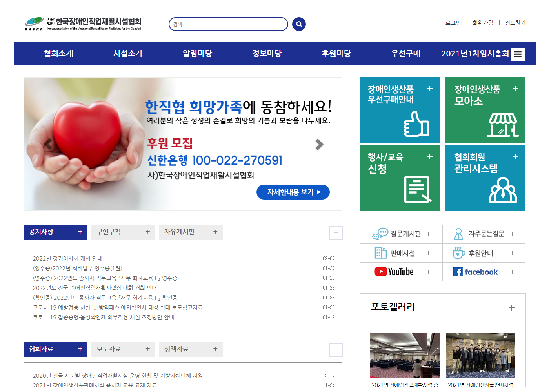Expand more 협회자료 with plus button
549x392 pixels.
(336, 350)
